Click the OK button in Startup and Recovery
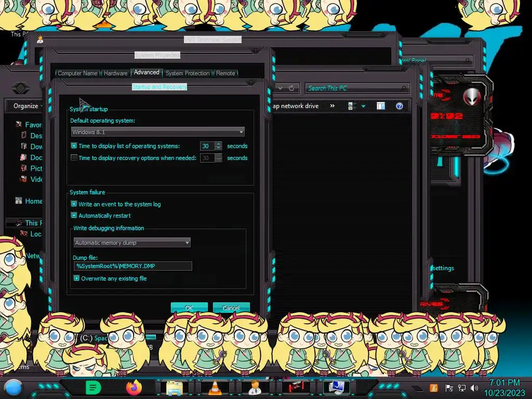Viewport: 532px width, 399px height. 189,308
